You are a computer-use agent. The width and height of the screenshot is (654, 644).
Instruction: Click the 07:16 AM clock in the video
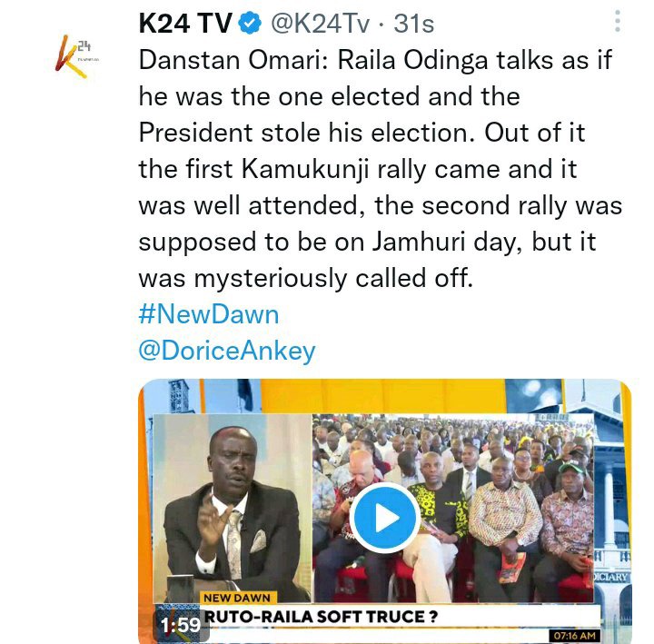[575, 636]
